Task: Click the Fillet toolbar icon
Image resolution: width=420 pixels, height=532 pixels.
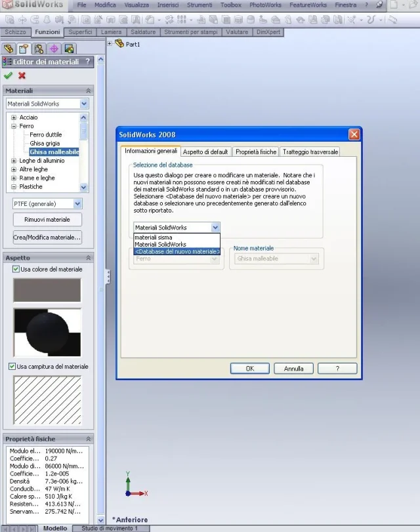Action: 150,20
